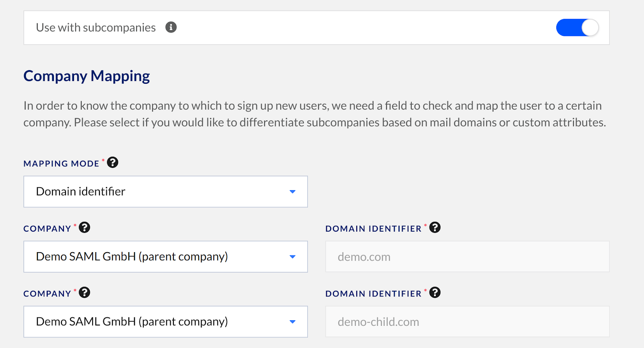The image size is (644, 348).
Task: Click the help icon for demo-child.com's Domain Identifier
Action: (435, 292)
